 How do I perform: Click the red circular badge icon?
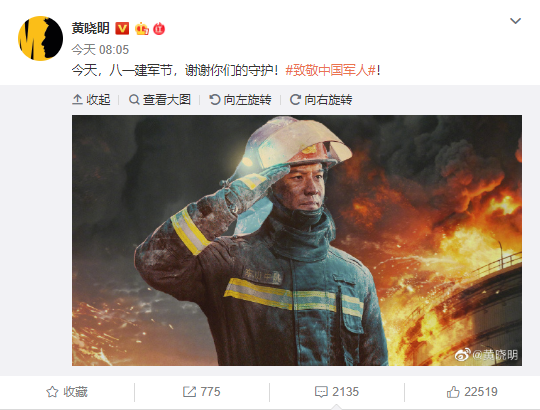(x=159, y=29)
